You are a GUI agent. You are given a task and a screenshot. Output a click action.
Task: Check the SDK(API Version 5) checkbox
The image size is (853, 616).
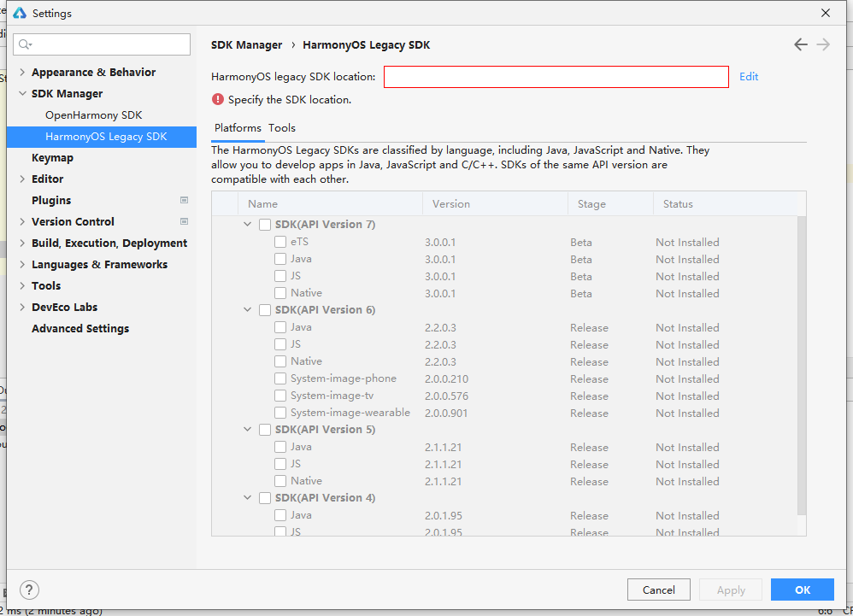click(x=265, y=430)
